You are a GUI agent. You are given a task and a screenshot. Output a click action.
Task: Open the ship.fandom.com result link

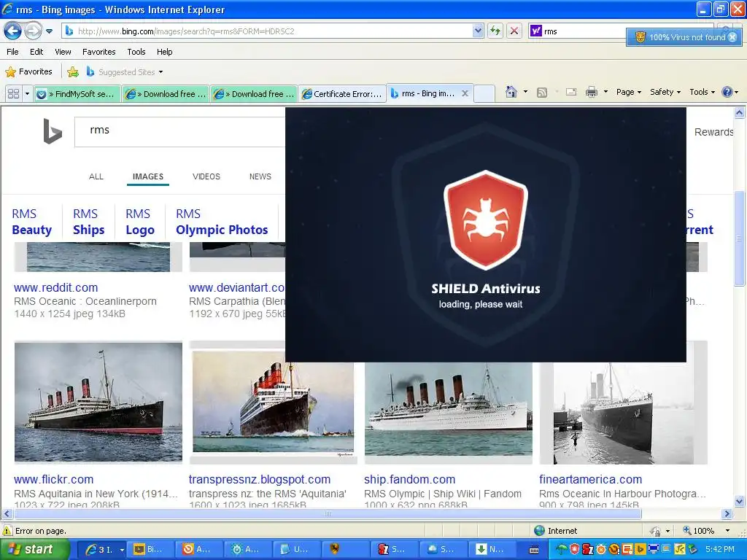pos(410,480)
